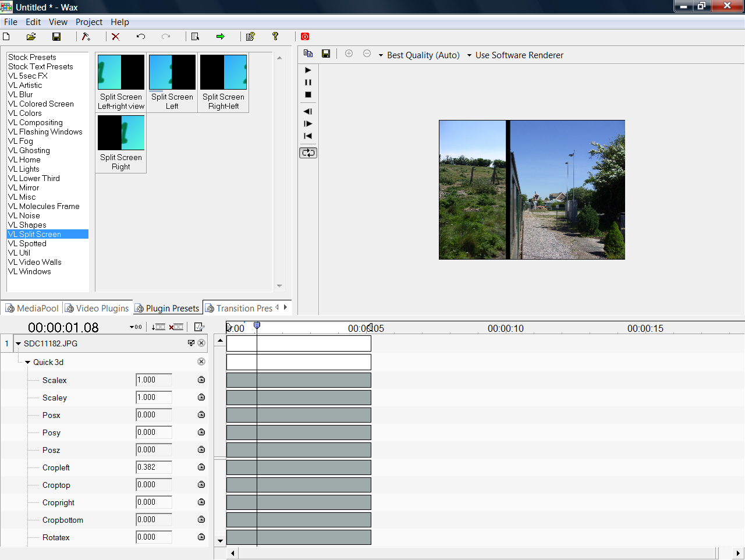
Task: Jump to the start of the timeline
Action: click(x=308, y=136)
